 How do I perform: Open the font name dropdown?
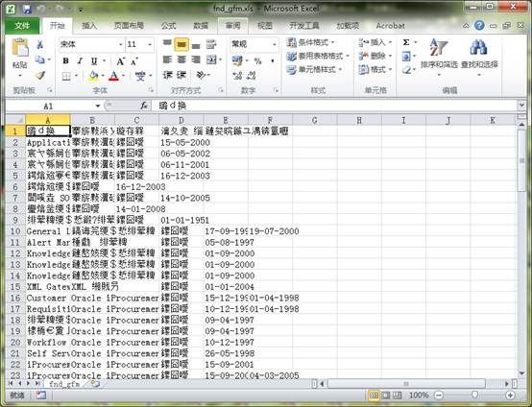coord(120,44)
